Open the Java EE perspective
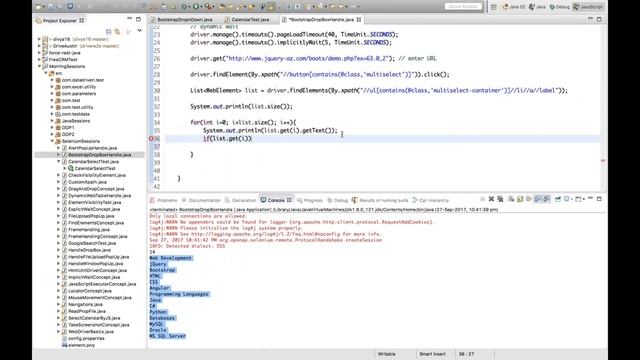This screenshot has width=640, height=360. click(x=514, y=7)
